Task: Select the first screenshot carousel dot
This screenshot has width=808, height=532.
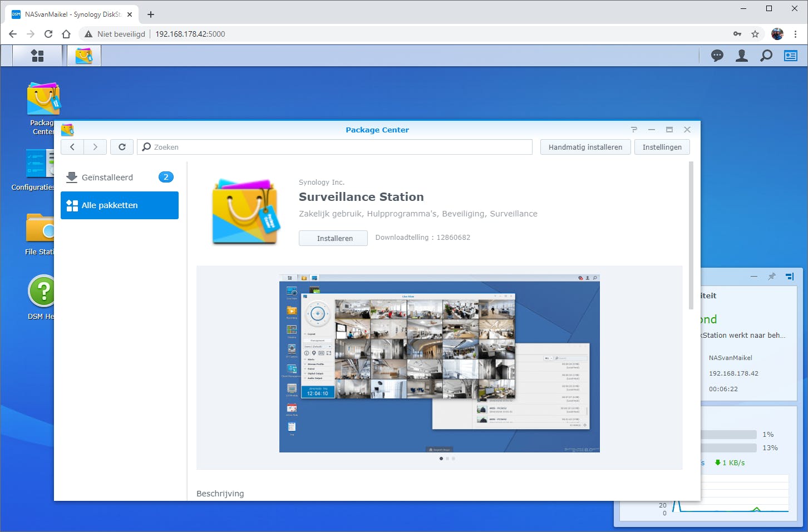Action: [x=441, y=459]
